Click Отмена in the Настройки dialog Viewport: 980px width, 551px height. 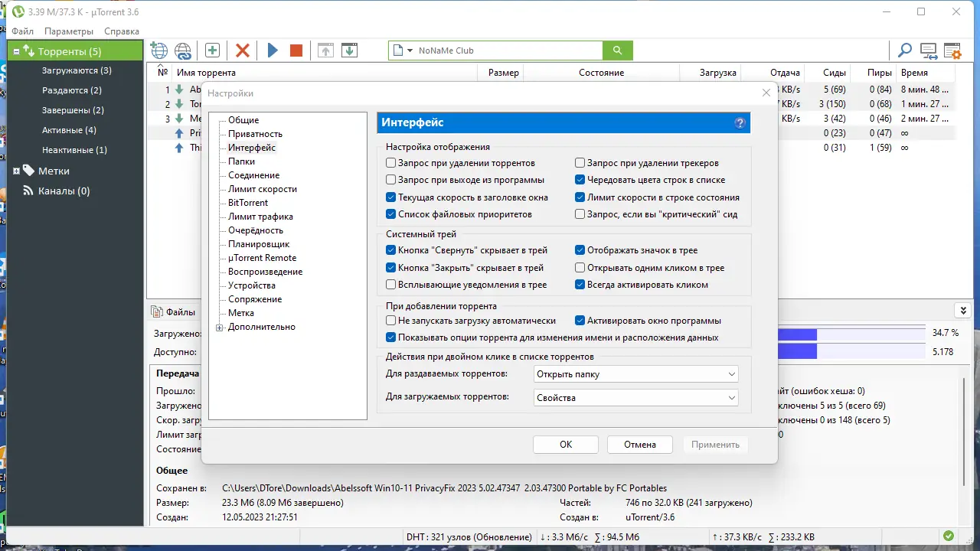(640, 445)
